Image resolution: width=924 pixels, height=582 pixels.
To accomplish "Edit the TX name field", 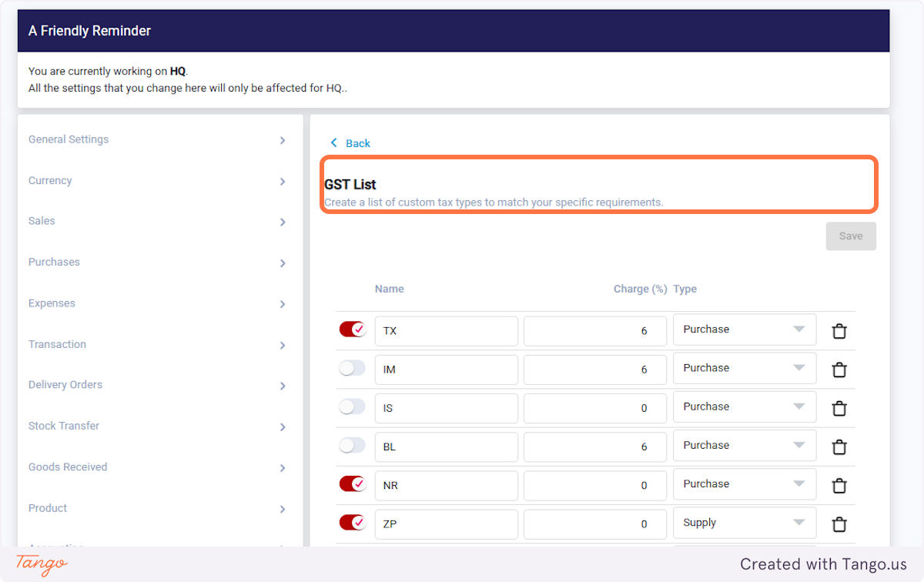I will (447, 331).
